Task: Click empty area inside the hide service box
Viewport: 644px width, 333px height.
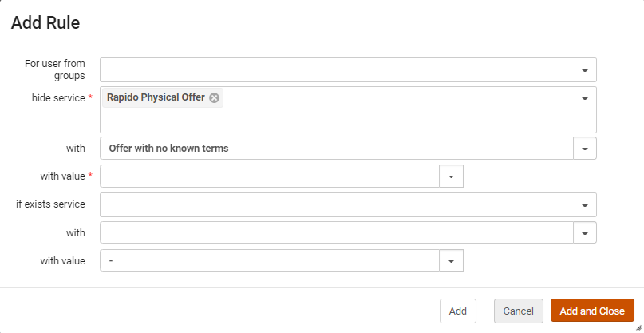Action: coord(343,120)
